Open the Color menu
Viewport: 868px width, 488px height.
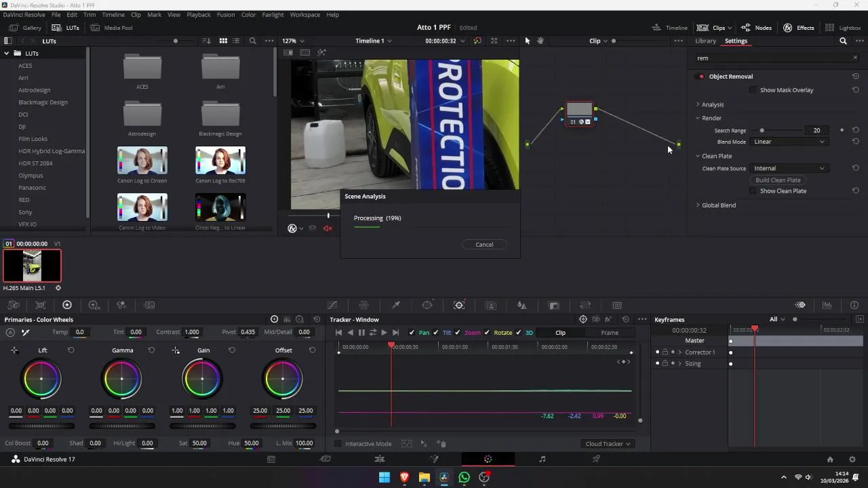click(x=249, y=14)
